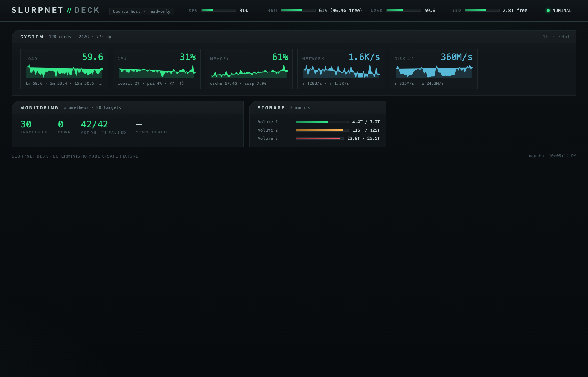The width and height of the screenshot is (588, 377).
Task: Open the NETWORK sparkline chart
Action: click(341, 71)
